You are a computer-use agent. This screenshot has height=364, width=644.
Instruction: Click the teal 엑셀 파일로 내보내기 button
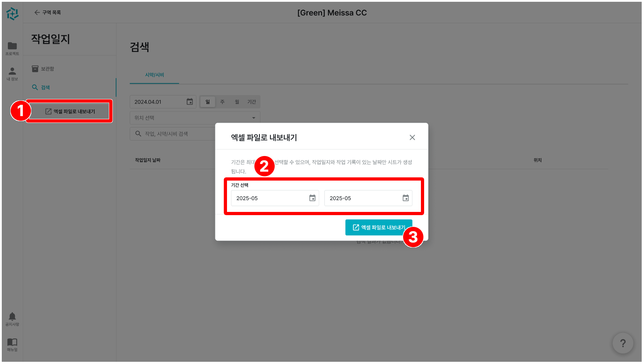(378, 227)
